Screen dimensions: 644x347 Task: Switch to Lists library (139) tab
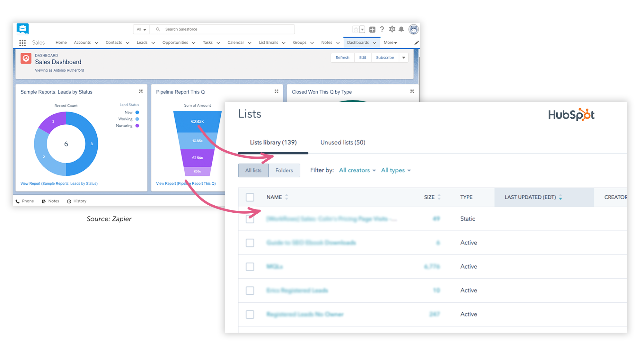coord(273,142)
